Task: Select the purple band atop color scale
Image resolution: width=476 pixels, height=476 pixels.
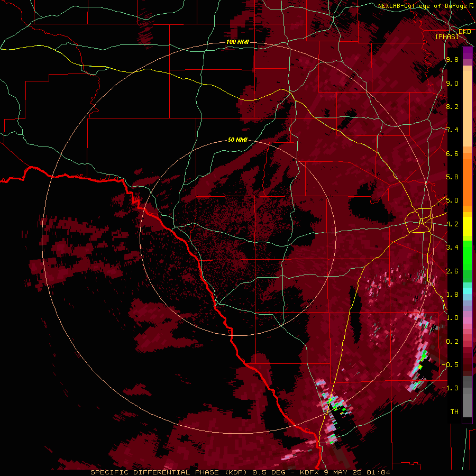Action: point(467,53)
